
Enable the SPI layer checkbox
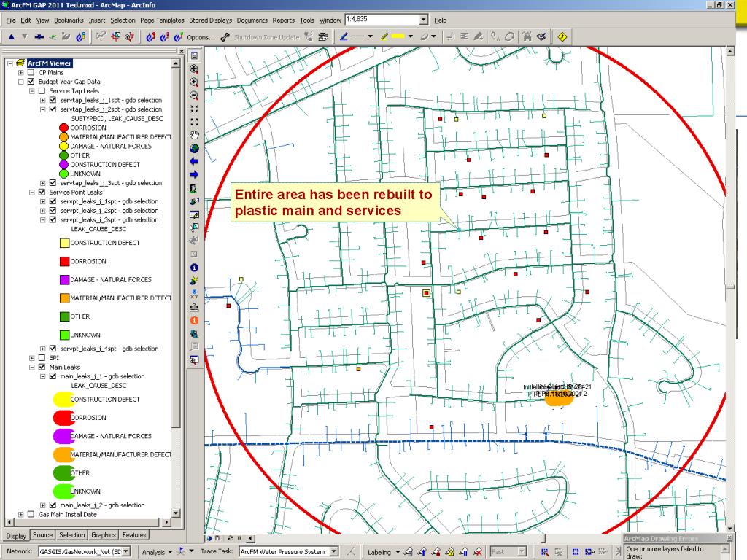point(42,357)
